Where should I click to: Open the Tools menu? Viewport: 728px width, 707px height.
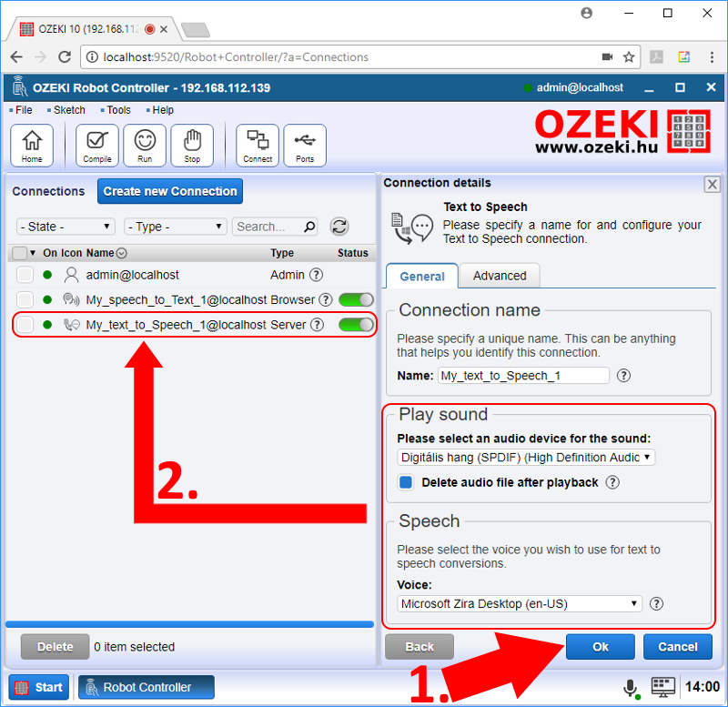(x=119, y=110)
